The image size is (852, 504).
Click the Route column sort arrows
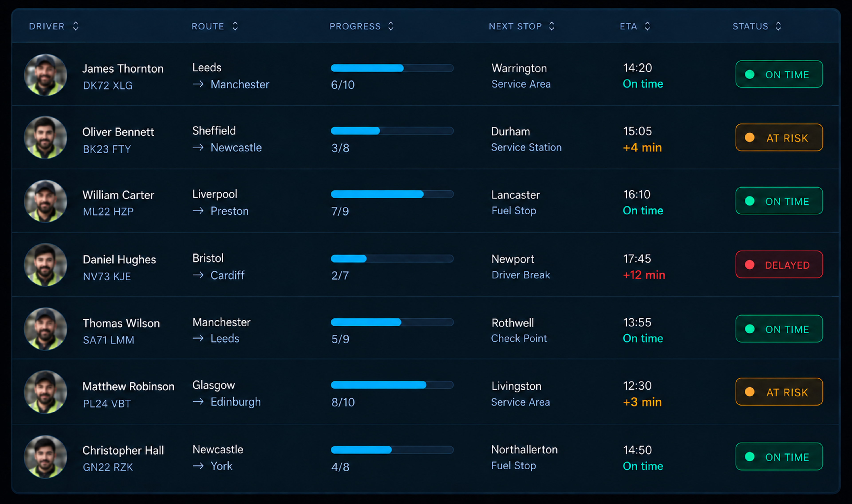point(235,26)
